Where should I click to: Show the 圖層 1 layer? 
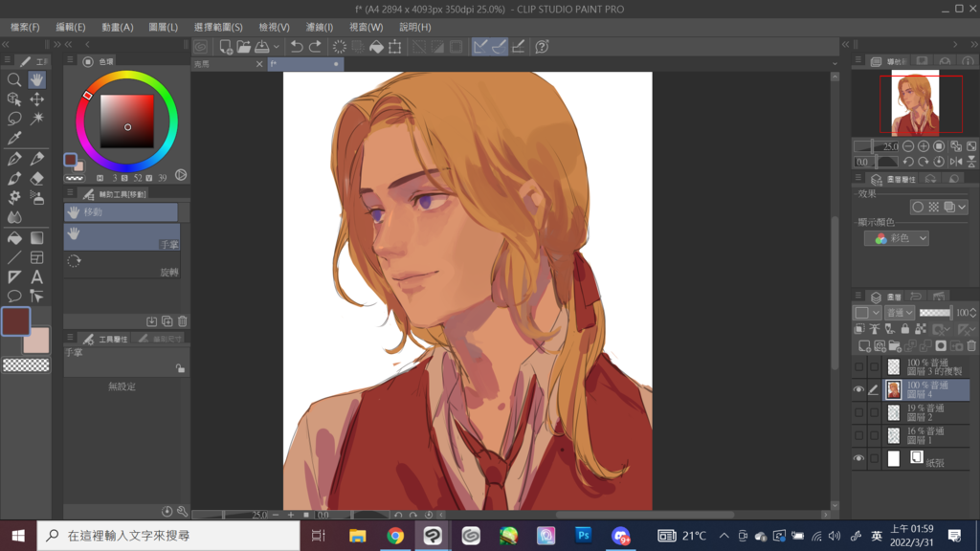point(858,435)
